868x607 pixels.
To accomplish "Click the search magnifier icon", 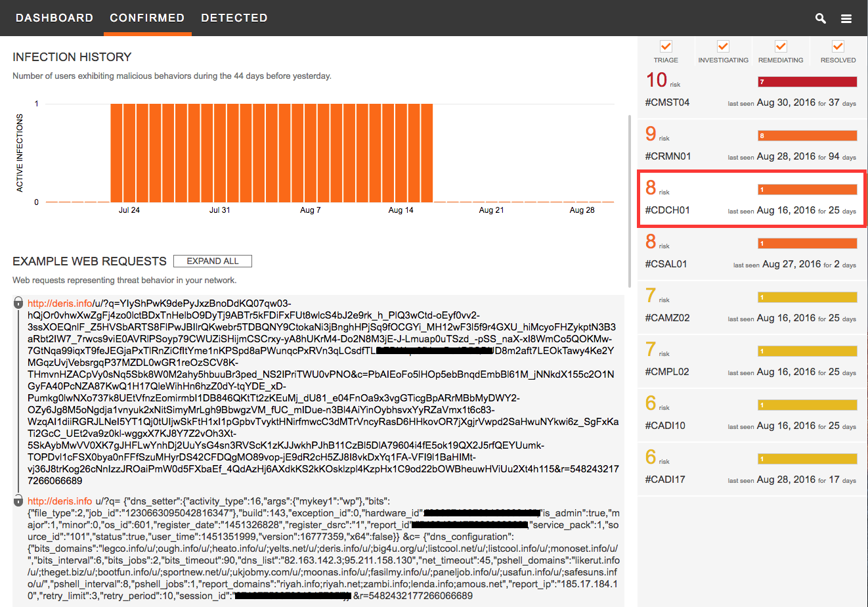I will pos(820,18).
